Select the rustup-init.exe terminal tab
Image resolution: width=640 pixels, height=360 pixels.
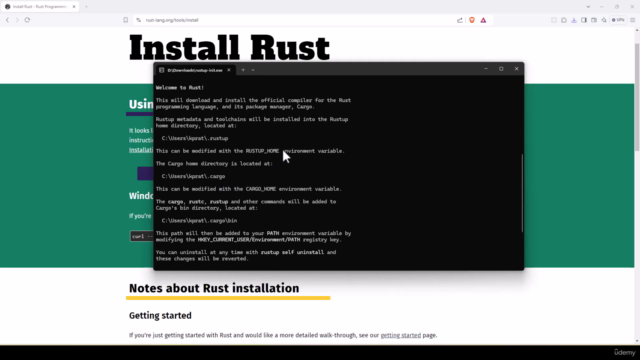click(x=195, y=70)
